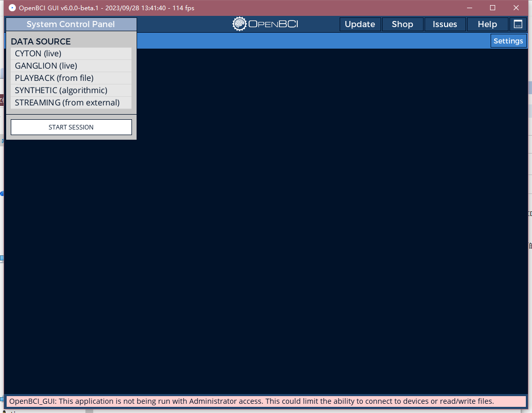532x413 pixels.
Task: Select GANGLION (live) data source
Action: point(71,66)
